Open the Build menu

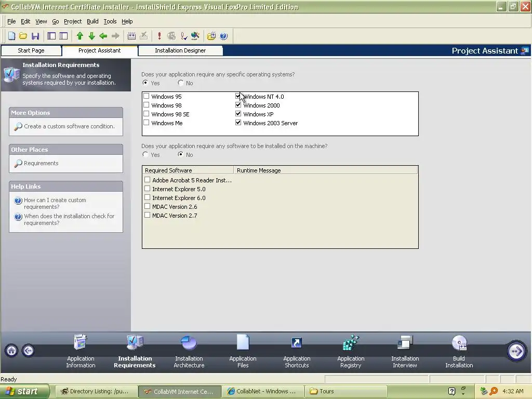pos(92,21)
